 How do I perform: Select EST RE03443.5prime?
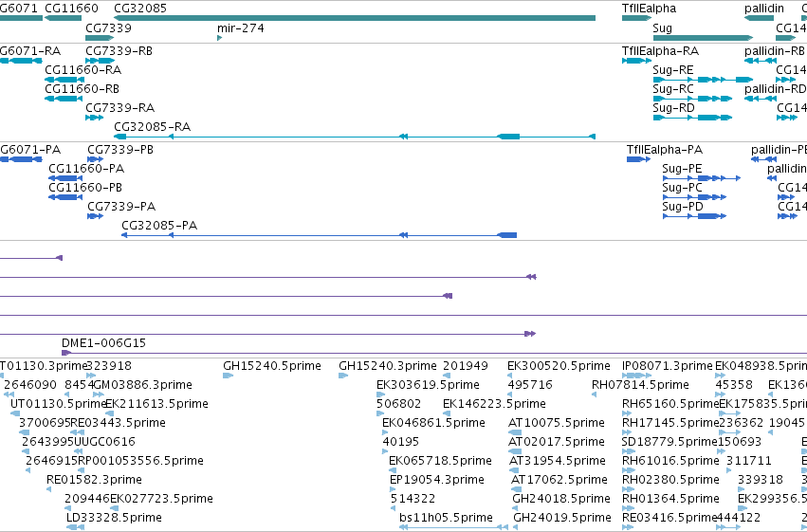(x=118, y=424)
